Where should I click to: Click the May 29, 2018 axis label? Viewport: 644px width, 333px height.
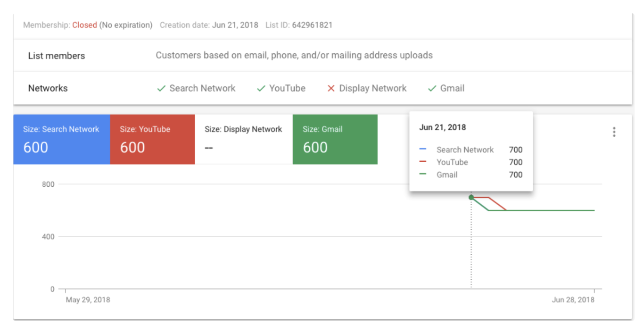coord(88,300)
